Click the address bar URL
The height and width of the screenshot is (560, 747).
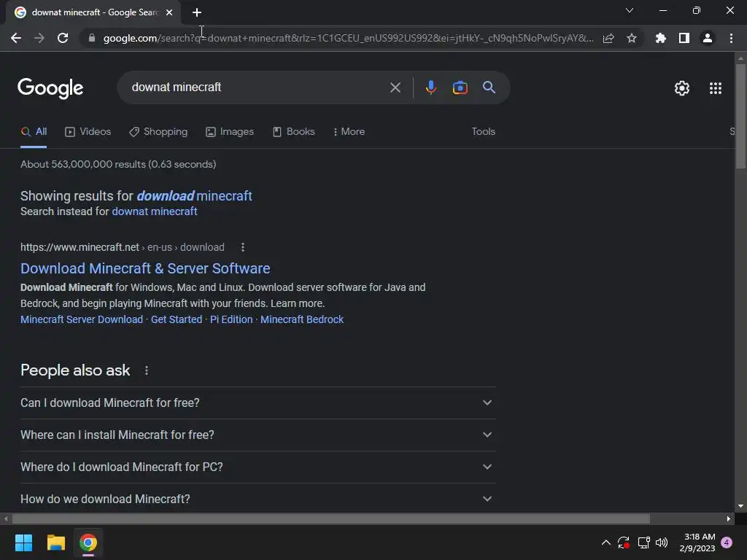(x=348, y=38)
